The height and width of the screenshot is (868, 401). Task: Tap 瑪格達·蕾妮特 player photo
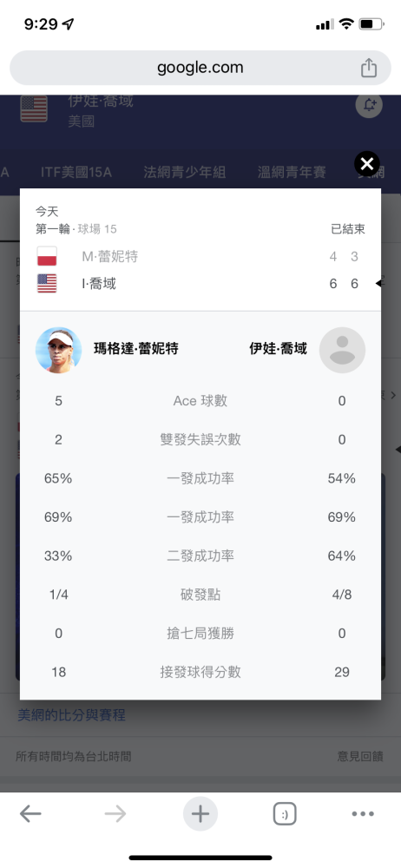pyautogui.click(x=59, y=350)
